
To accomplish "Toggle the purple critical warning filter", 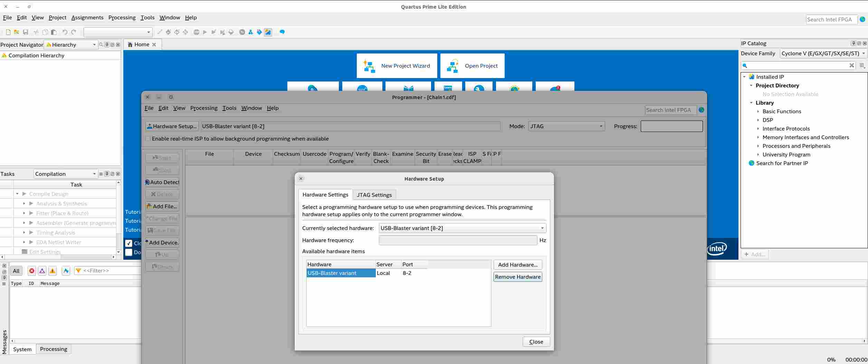I will tap(42, 271).
